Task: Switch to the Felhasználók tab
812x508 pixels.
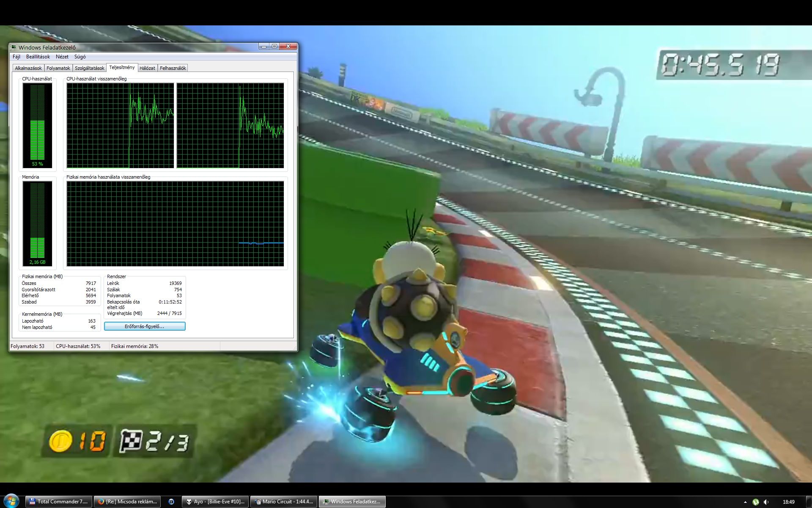Action: coord(173,68)
